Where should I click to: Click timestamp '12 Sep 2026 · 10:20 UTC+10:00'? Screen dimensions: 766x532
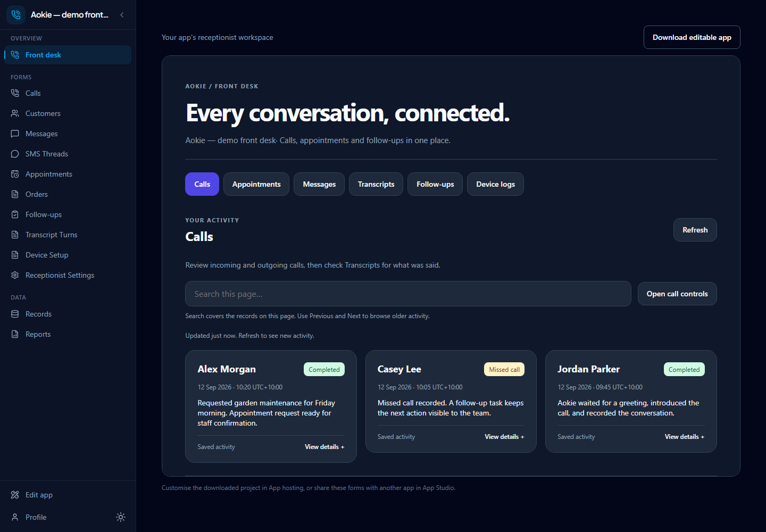pos(240,387)
